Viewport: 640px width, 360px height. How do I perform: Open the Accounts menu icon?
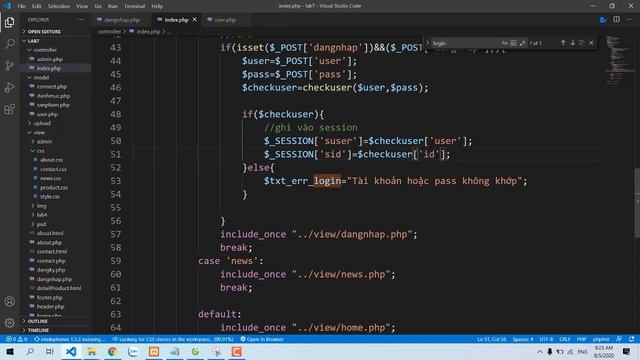pos(9,301)
